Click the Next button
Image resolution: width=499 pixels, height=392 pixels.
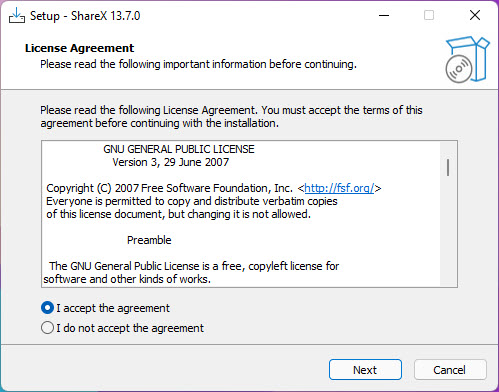(365, 370)
